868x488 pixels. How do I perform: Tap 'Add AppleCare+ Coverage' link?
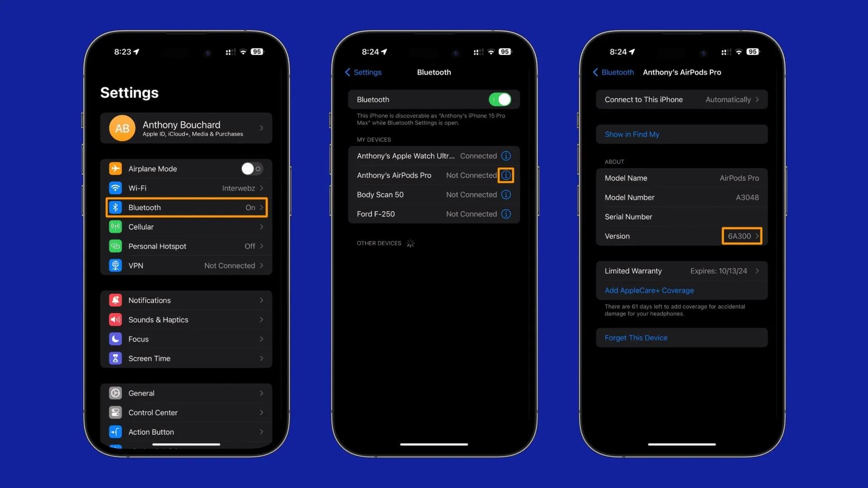(x=649, y=290)
